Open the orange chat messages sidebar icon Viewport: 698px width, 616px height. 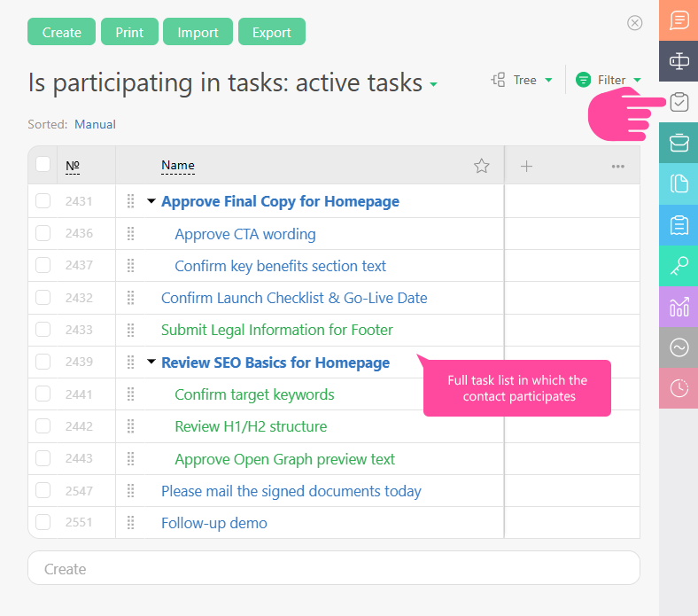coord(679,20)
